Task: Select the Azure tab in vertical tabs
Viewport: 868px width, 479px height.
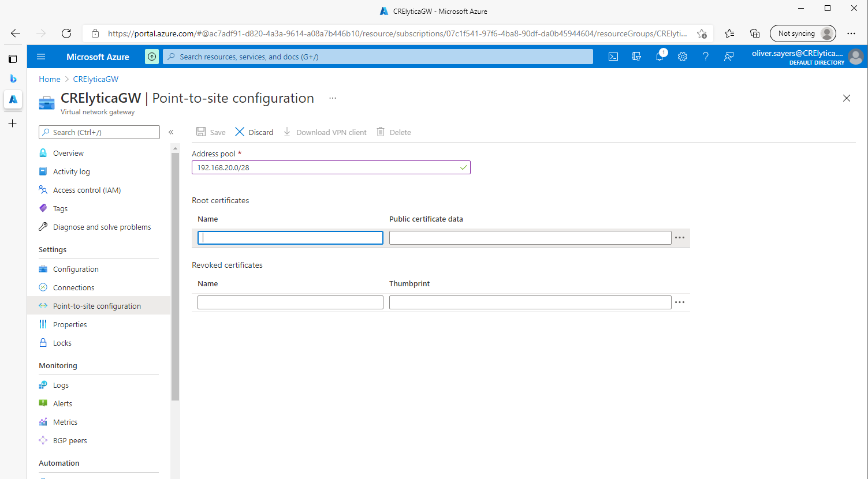Action: click(13, 99)
